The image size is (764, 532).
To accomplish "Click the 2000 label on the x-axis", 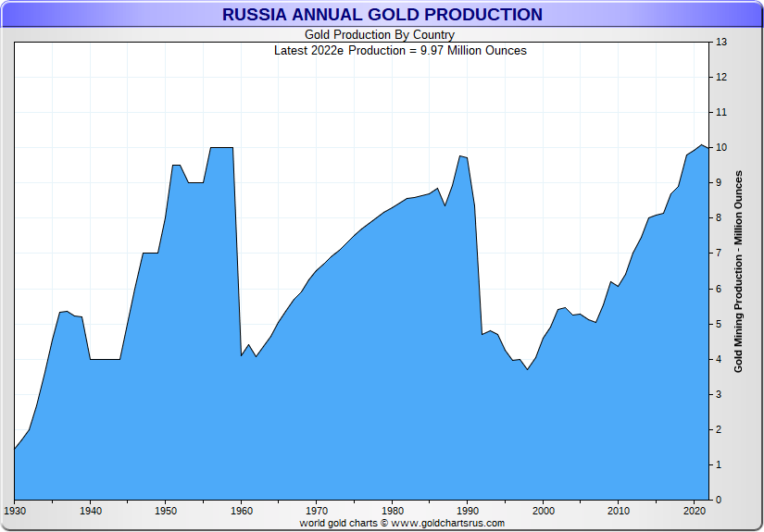I will pos(544,511).
